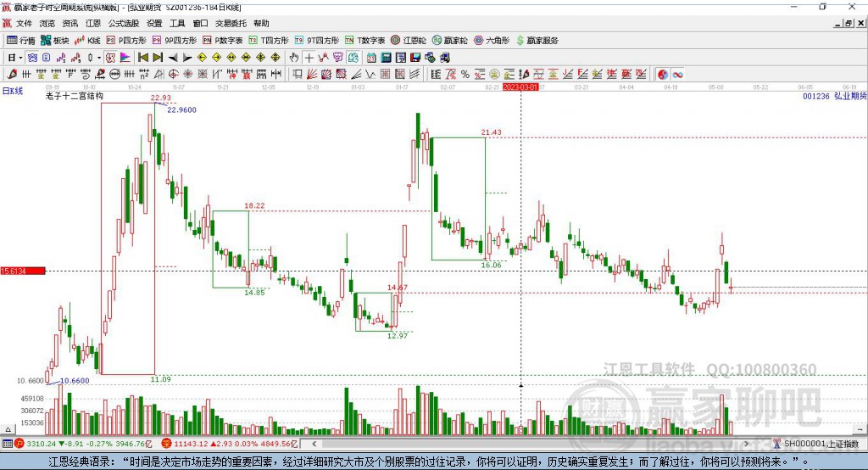Click the red-blue taiji icon

coord(663,75)
